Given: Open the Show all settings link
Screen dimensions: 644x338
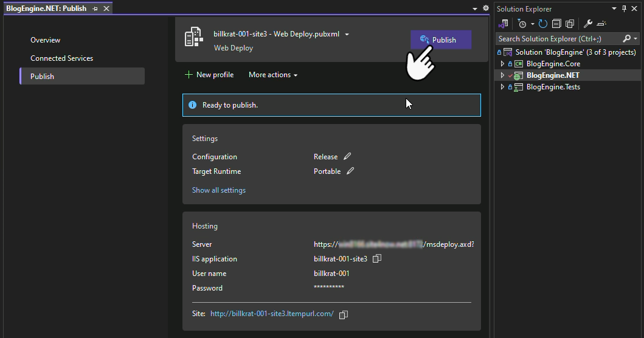Looking at the screenshot, I should [219, 190].
